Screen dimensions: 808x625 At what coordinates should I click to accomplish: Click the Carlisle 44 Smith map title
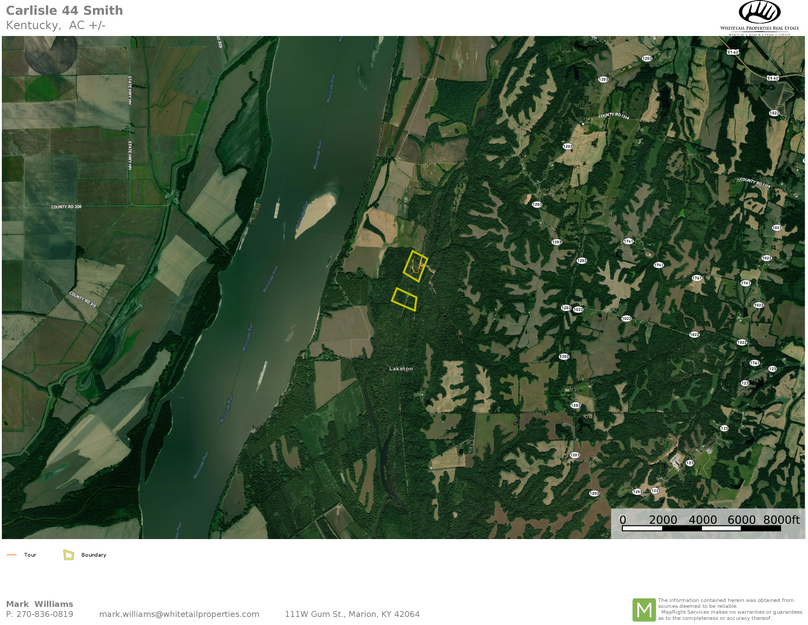pos(64,11)
